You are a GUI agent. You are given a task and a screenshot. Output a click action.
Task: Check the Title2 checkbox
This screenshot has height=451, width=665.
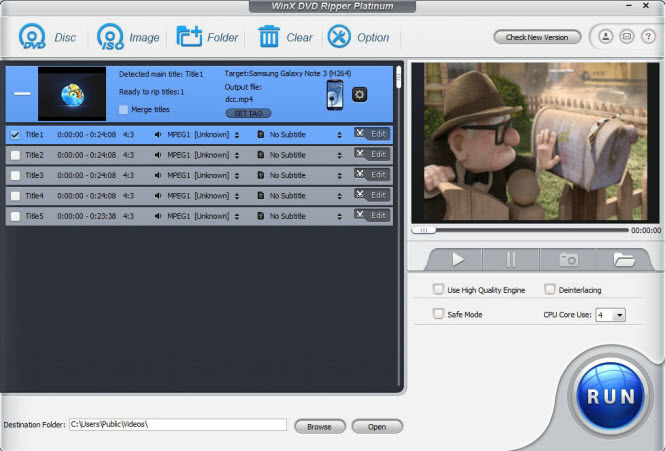(15, 155)
